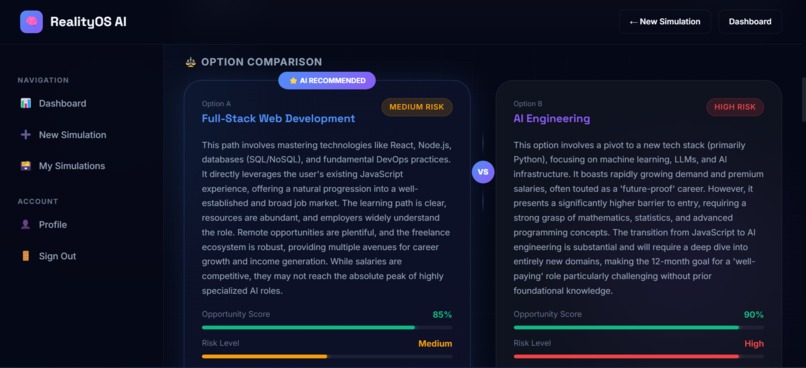
Task: Click the OPTION COMPARISON section title
Action: tap(262, 62)
